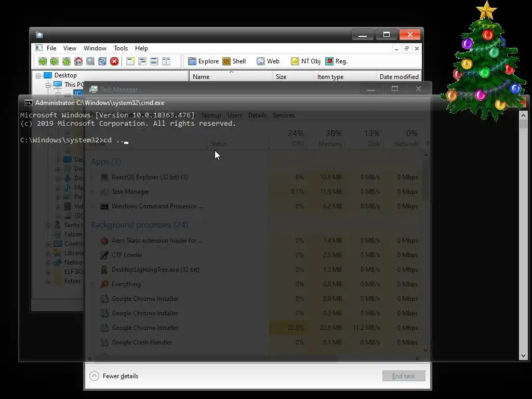Open the Tools menu in Explorer
This screenshot has width=532, height=399.
(x=121, y=48)
